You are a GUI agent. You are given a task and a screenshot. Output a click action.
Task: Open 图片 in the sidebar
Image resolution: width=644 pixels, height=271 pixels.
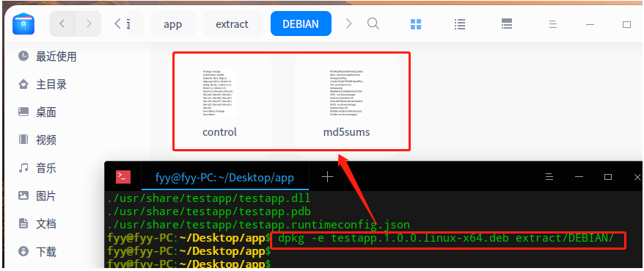(x=46, y=196)
